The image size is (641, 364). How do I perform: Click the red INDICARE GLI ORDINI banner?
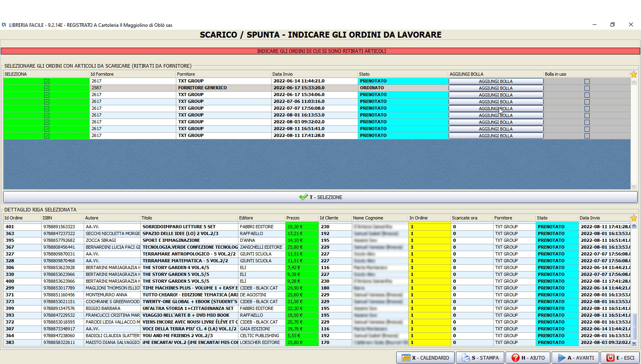click(x=321, y=51)
